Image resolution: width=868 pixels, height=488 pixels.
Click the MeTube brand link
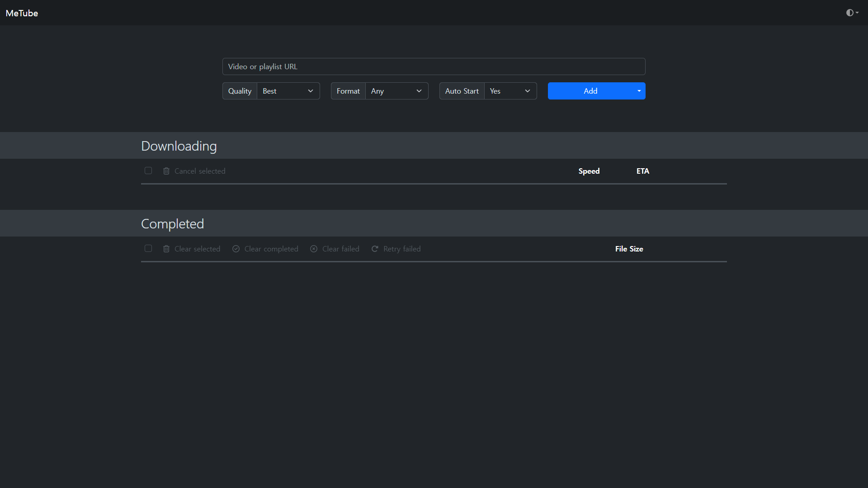(x=22, y=13)
